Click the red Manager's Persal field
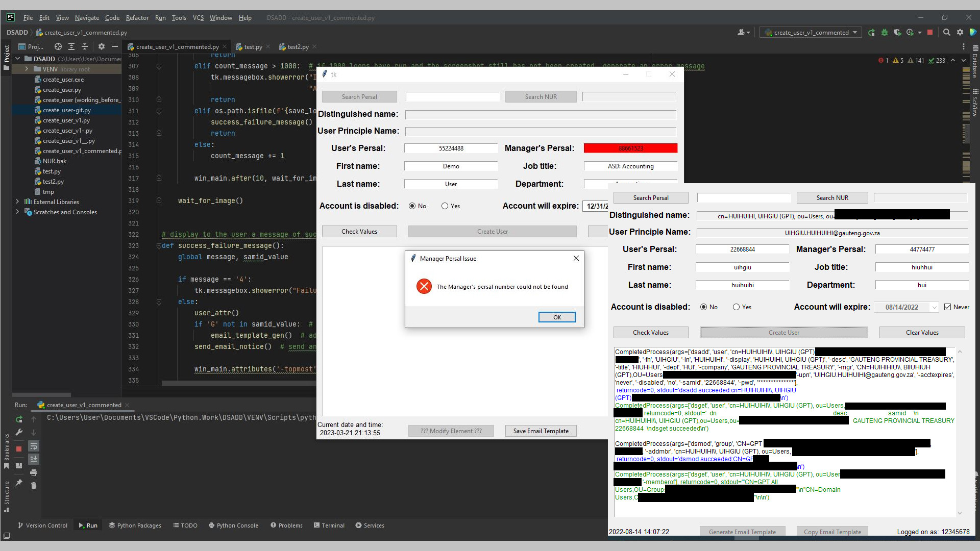 point(630,148)
